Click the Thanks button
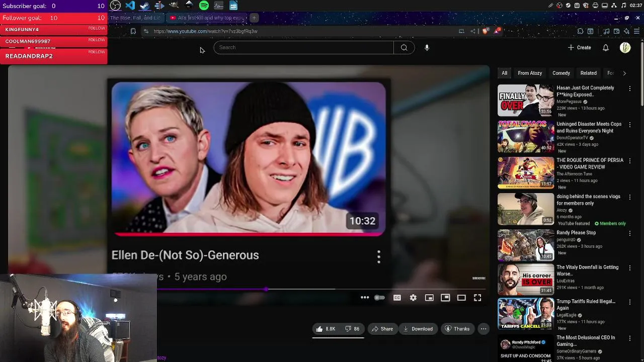644x362 pixels. pos(457,329)
